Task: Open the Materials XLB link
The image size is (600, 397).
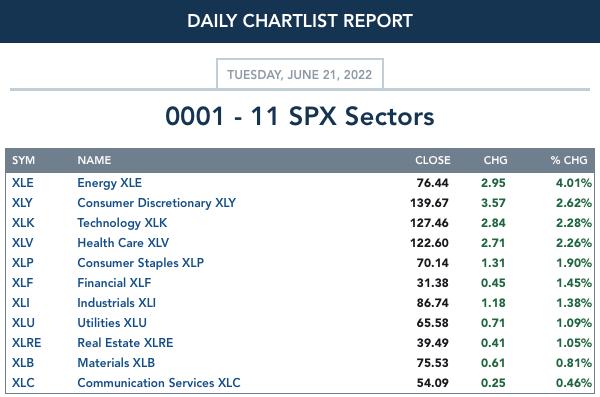Action: pyautogui.click(x=116, y=363)
